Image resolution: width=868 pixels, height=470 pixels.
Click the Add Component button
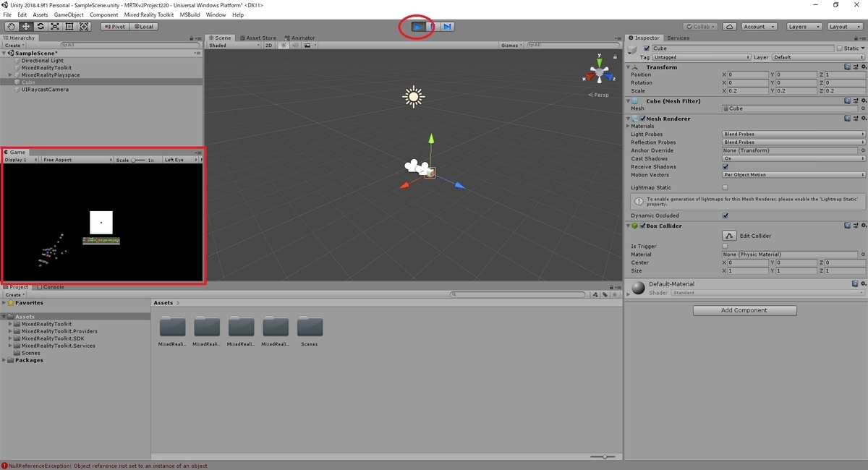(x=745, y=310)
